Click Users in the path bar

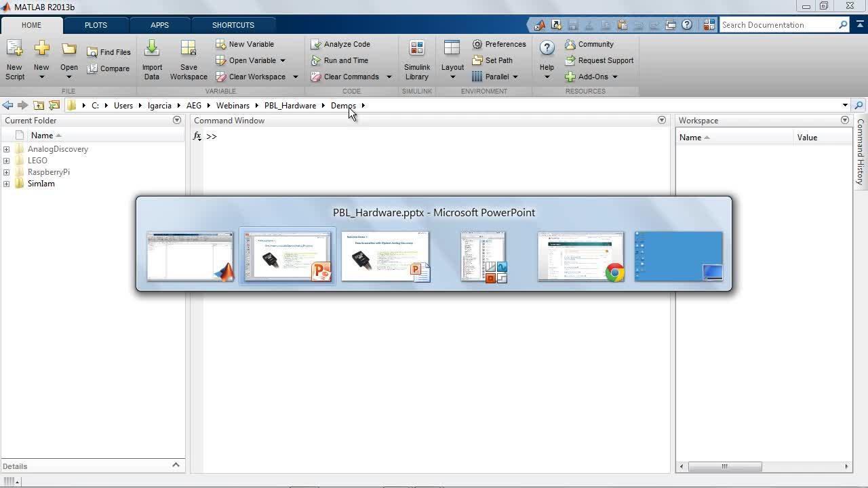point(123,106)
